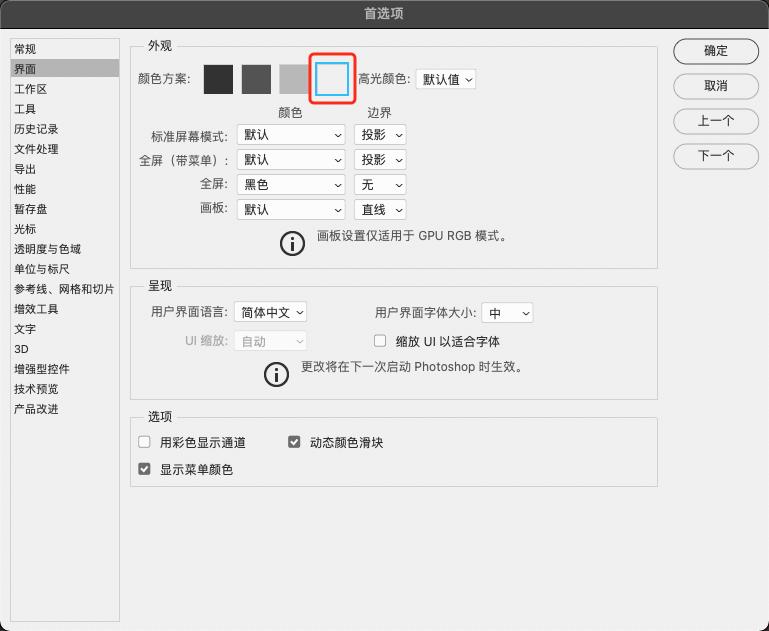
Task: Click the info icon beside Photoshop restart note
Action: coord(276,375)
